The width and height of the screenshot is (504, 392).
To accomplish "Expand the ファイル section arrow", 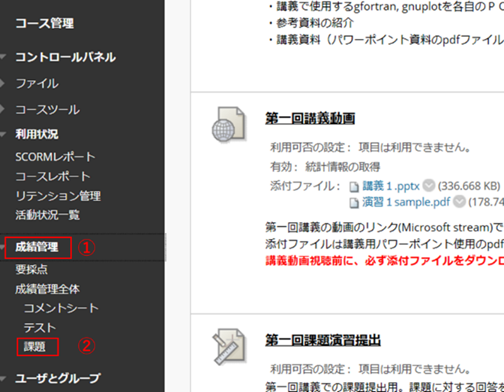I will (x=2, y=83).
